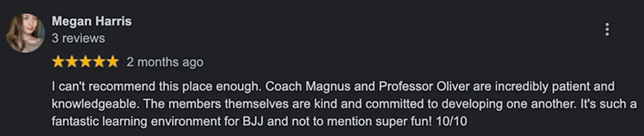Open reviewer name Megan Harris
644x136 pixels.
(92, 21)
